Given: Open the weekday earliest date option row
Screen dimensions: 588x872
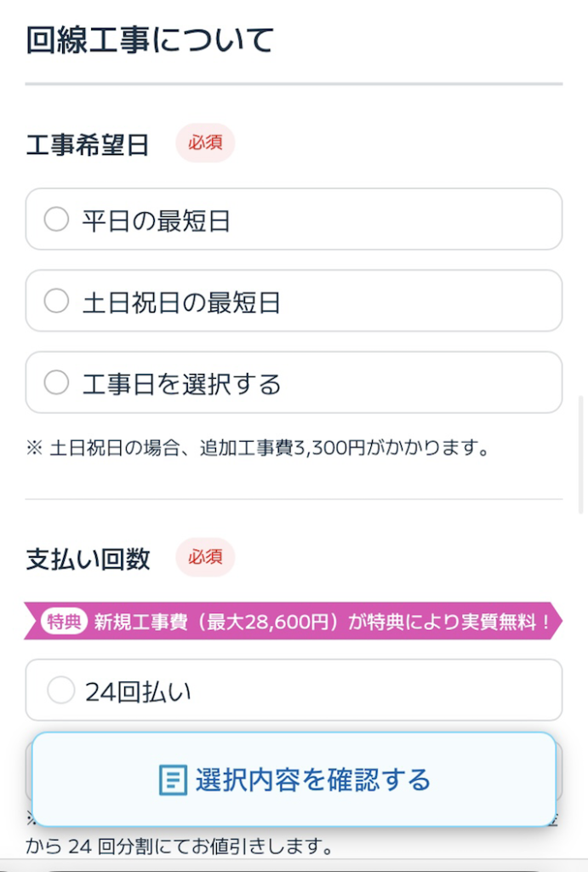Looking at the screenshot, I should (x=294, y=219).
